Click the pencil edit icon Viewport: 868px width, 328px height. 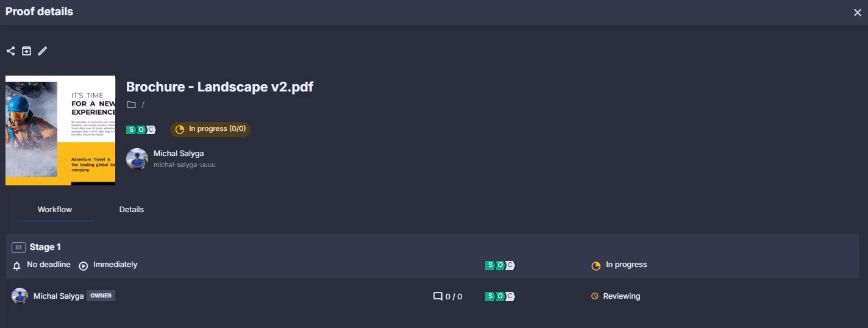tap(42, 51)
